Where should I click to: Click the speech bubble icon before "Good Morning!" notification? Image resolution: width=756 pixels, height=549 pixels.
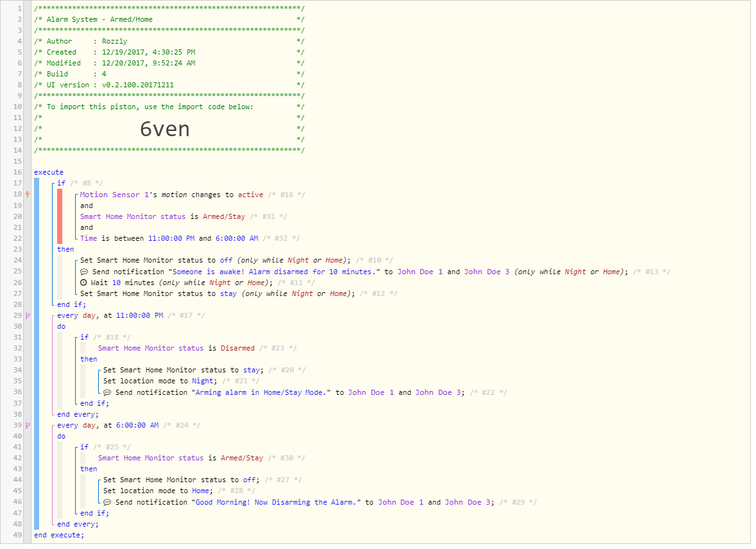[x=107, y=503]
